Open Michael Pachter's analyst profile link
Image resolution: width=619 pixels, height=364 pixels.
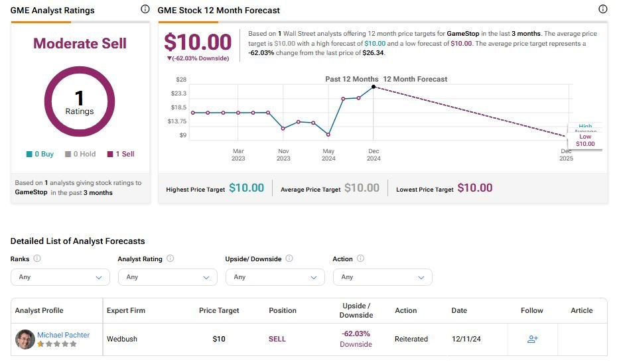[x=63, y=335]
